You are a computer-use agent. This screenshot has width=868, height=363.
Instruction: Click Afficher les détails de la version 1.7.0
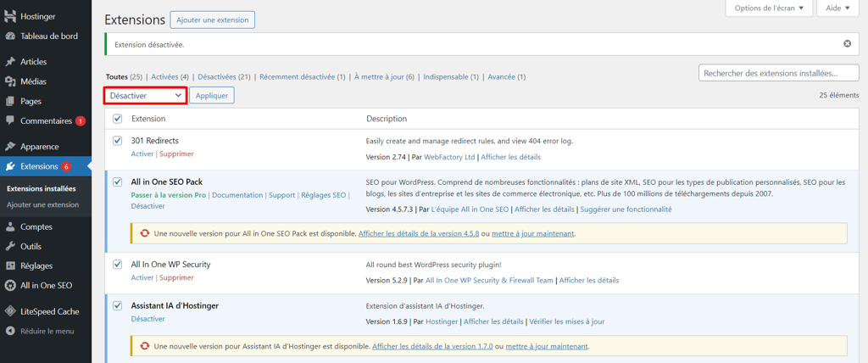432,346
